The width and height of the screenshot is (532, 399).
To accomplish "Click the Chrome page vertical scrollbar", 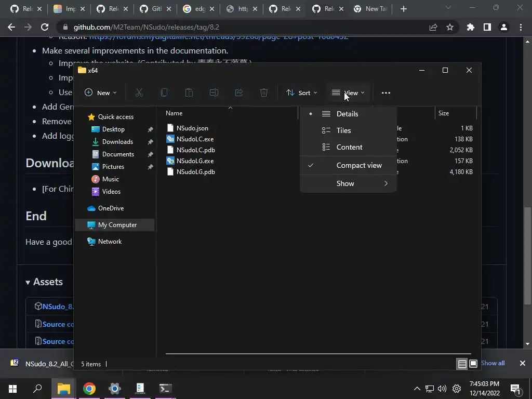I will [527, 256].
